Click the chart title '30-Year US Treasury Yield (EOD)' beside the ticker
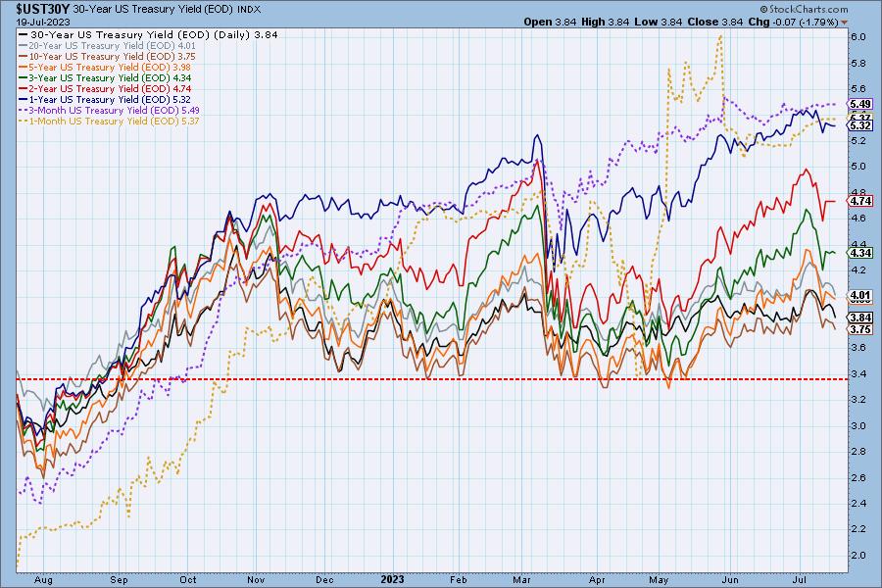Screen dimensions: 882x588 click(x=154, y=10)
